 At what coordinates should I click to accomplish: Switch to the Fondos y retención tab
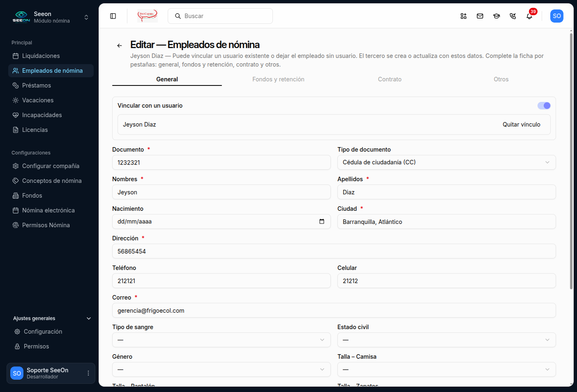coord(278,79)
